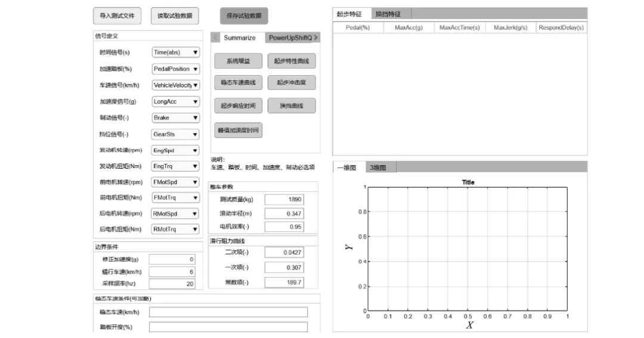Select the 起步特征 tab
Viewport: 644px width, 338px height.
(352, 14)
